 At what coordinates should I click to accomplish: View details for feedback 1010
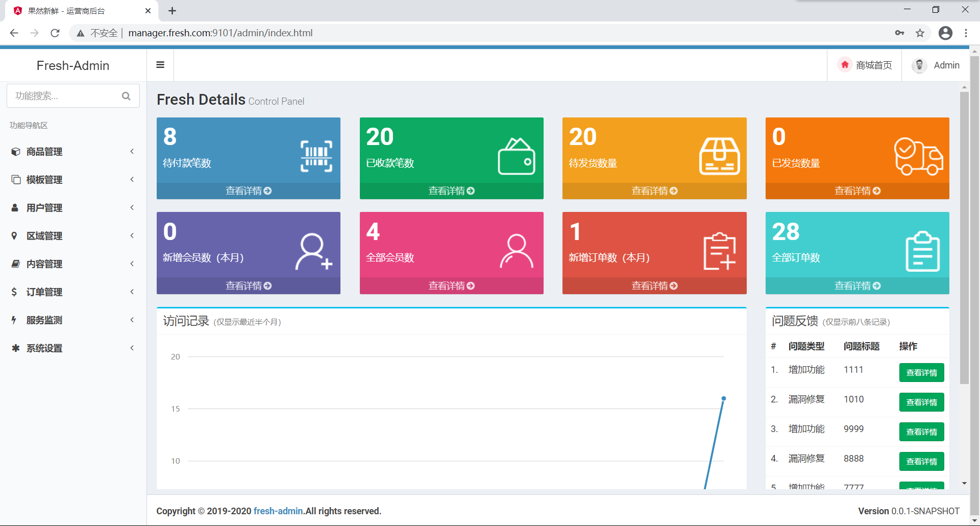click(x=921, y=402)
